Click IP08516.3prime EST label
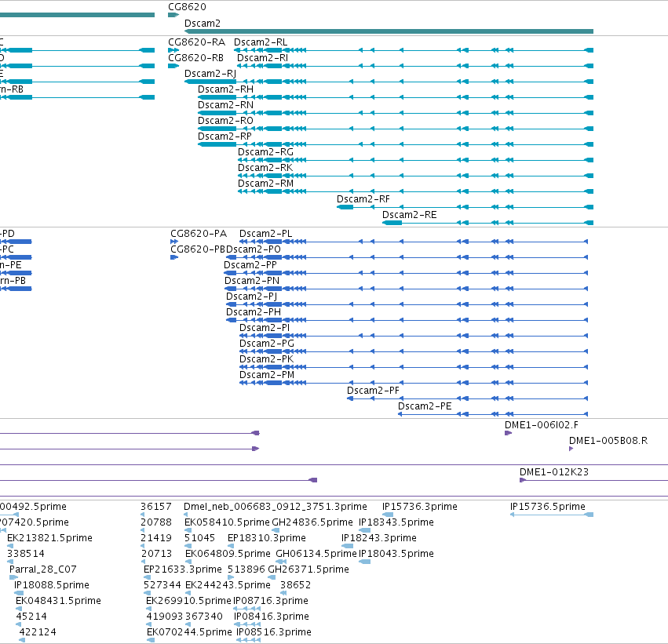This screenshot has width=668, height=644. (x=274, y=632)
